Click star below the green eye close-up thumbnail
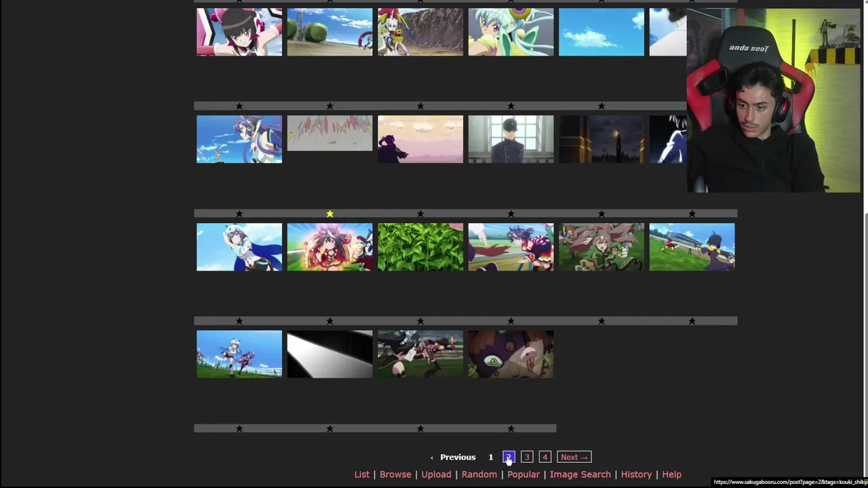Viewport: 868px width, 488px height. click(x=511, y=429)
